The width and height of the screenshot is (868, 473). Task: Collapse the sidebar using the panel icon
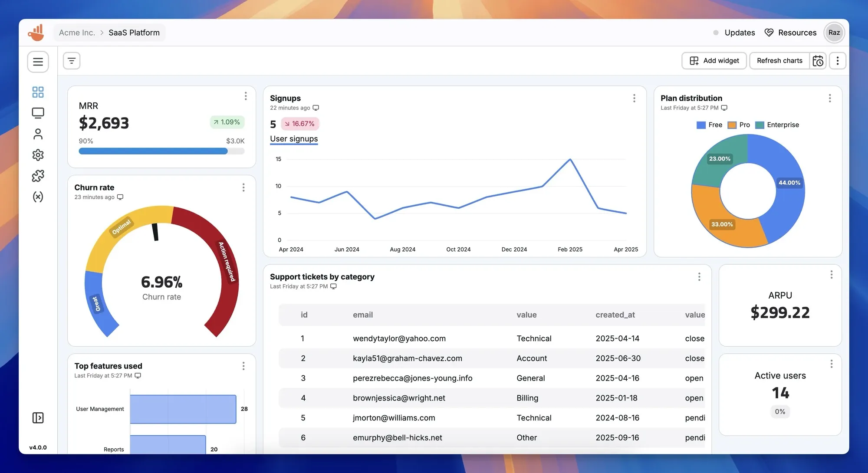pos(38,417)
